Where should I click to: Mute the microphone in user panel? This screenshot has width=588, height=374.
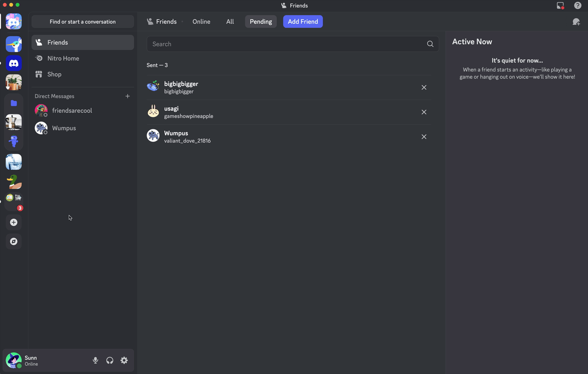[95, 360]
